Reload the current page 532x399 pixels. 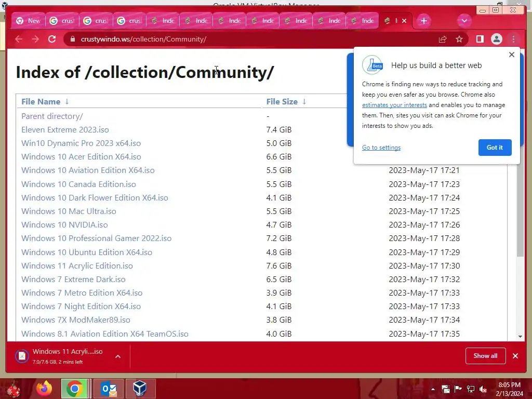click(52, 39)
